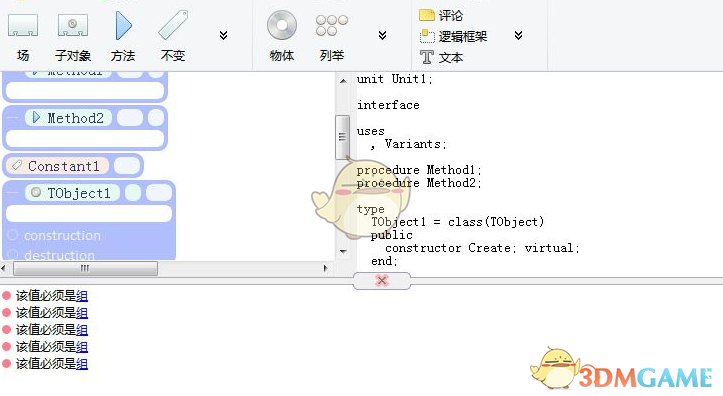This screenshot has height=396, width=723.
Task: Select the Method2 block label
Action: pos(76,118)
